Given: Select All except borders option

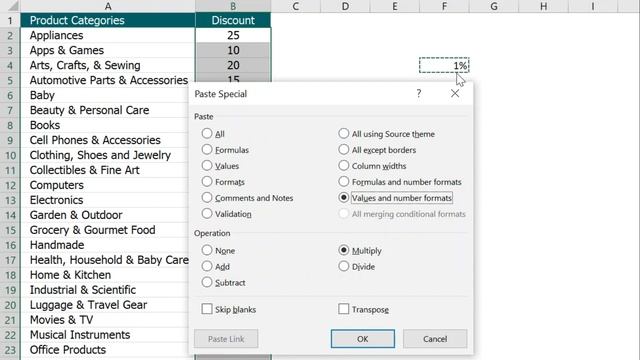Looking at the screenshot, I should 377,149.
